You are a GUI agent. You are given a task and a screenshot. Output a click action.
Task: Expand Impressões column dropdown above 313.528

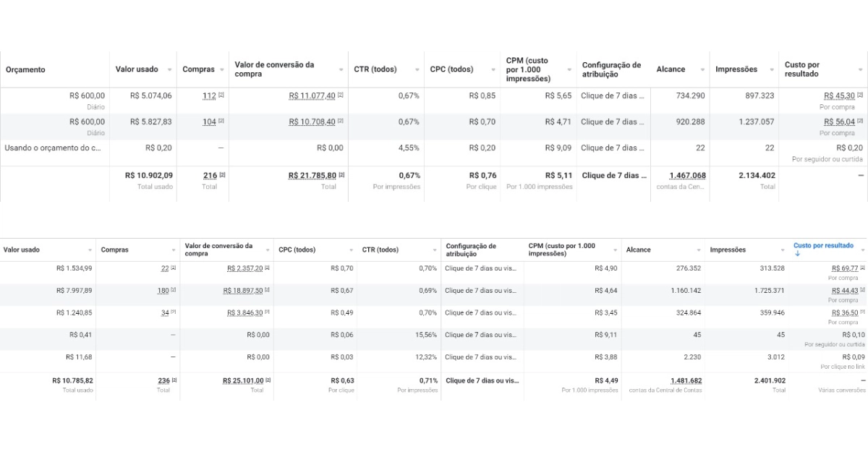click(x=784, y=250)
